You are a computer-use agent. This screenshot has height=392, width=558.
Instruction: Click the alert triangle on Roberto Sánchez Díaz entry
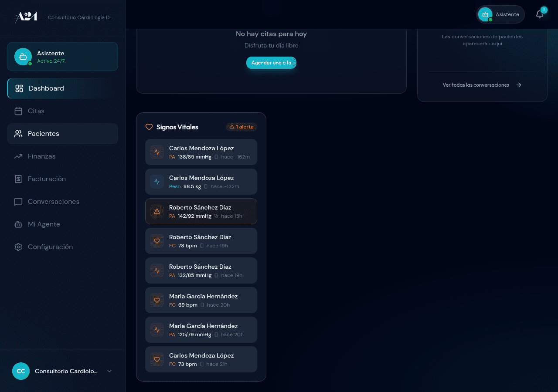157,211
